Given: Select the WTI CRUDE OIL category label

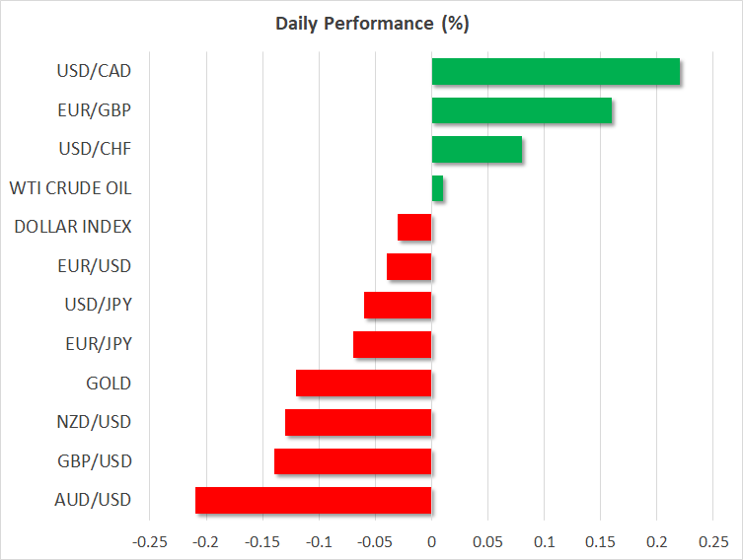Looking at the screenshot, I should coord(70,188).
